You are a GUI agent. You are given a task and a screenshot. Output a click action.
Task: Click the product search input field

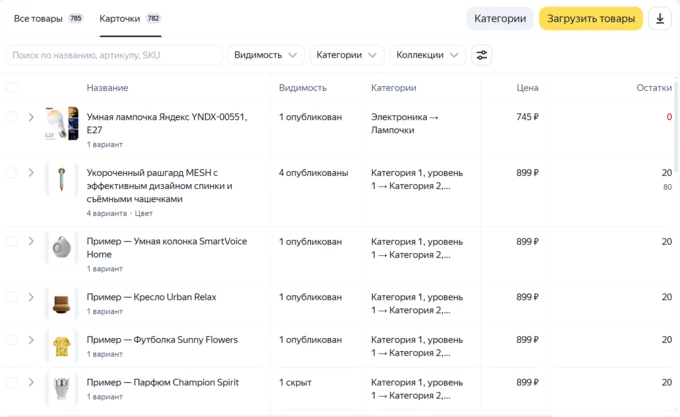tap(114, 55)
